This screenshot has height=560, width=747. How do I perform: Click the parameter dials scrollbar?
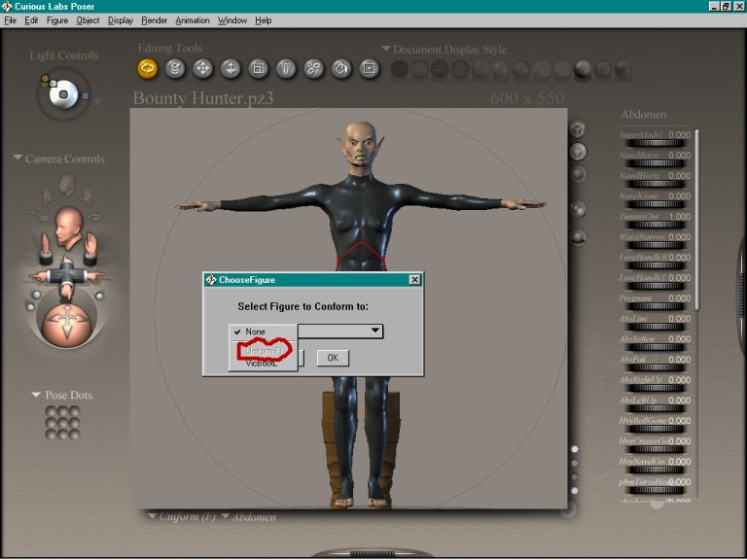pyautogui.click(x=697, y=220)
